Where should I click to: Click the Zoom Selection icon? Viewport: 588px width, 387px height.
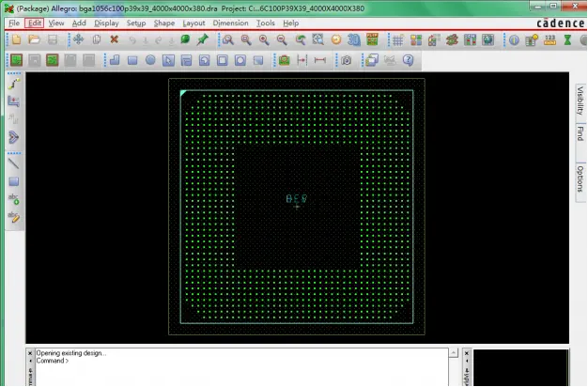coord(318,39)
